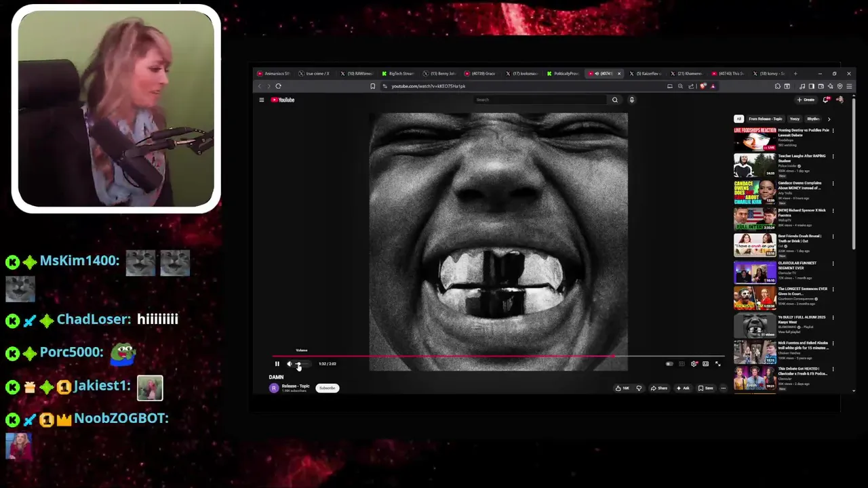Like the video (16K)
The image size is (868, 488).
click(x=623, y=388)
